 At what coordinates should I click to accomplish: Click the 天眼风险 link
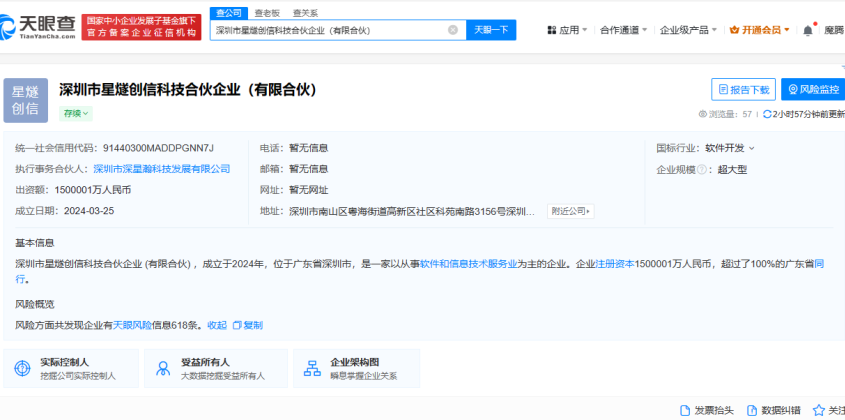132,325
